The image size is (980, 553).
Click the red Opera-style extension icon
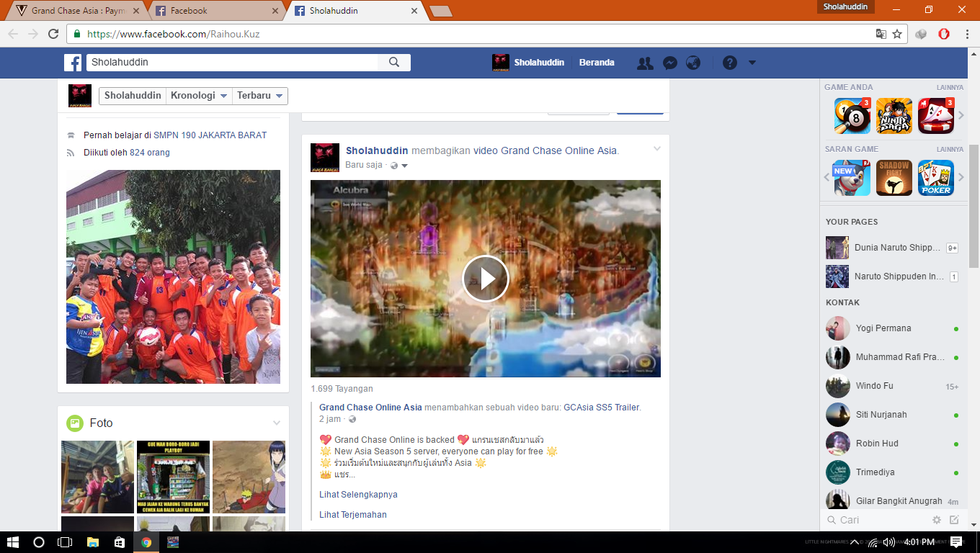(x=944, y=34)
